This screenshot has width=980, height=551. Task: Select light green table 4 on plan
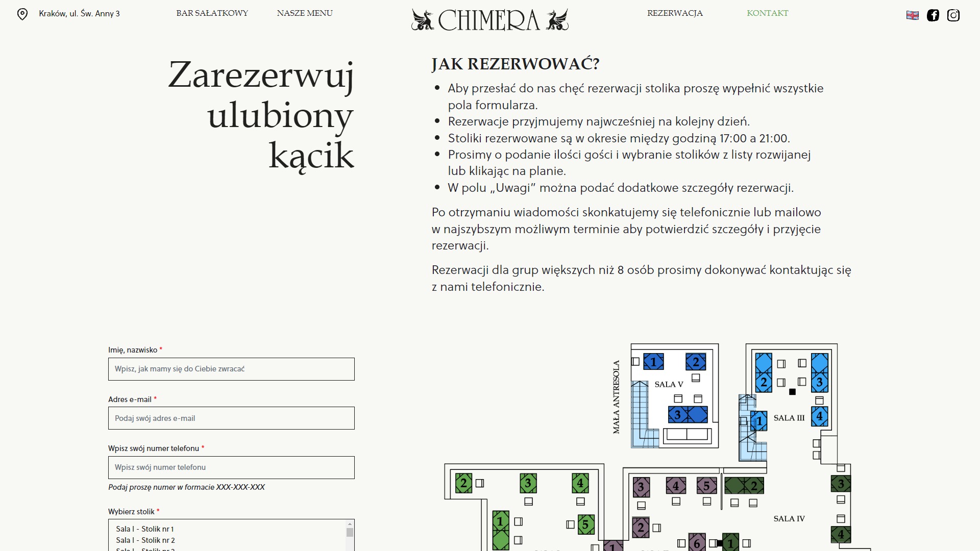[x=580, y=483]
